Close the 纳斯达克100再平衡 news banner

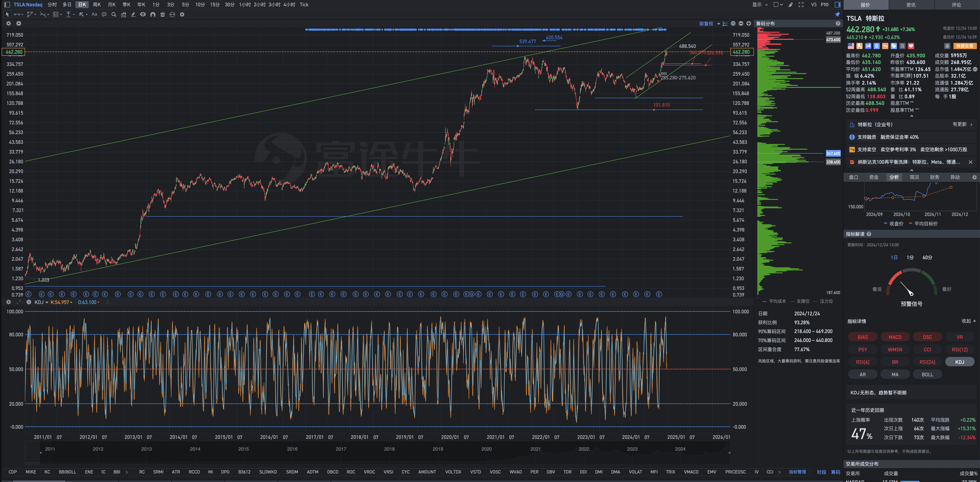970,162
